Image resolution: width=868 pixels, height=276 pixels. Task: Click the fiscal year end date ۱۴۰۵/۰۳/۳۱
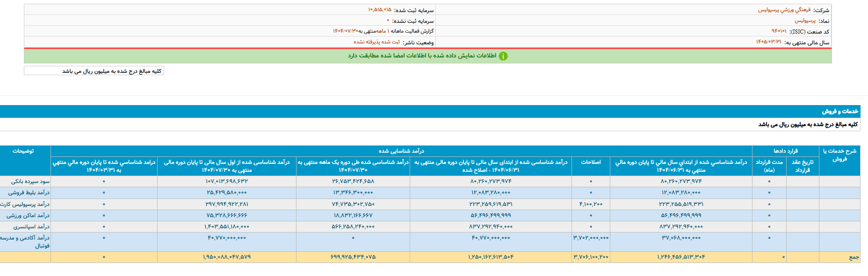point(768,42)
